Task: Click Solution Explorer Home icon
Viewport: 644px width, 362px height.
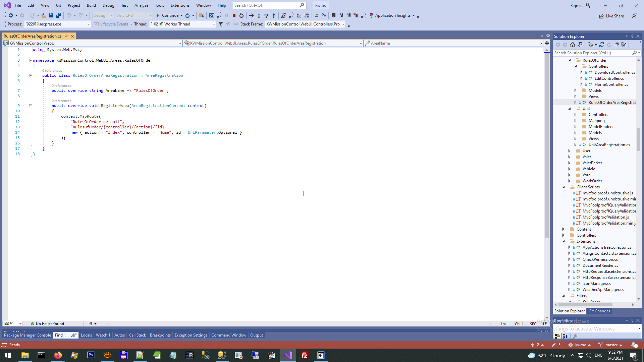Action: coord(573,45)
